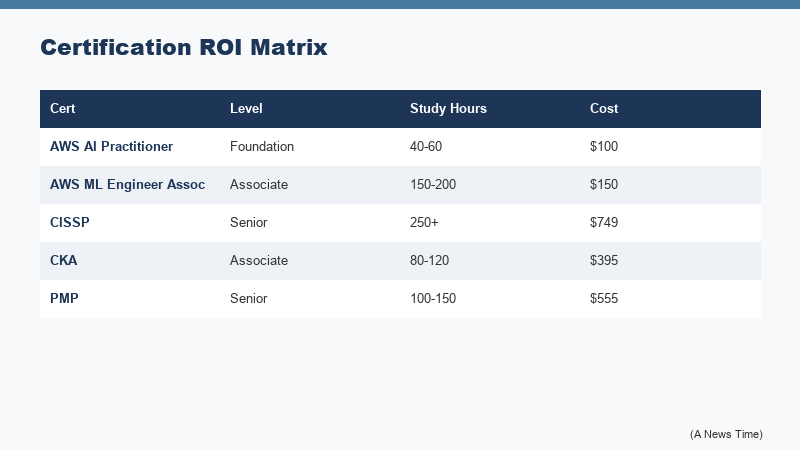Select the 40-60 study hours cell
Viewport: 800px width, 450px height.
coord(426,147)
